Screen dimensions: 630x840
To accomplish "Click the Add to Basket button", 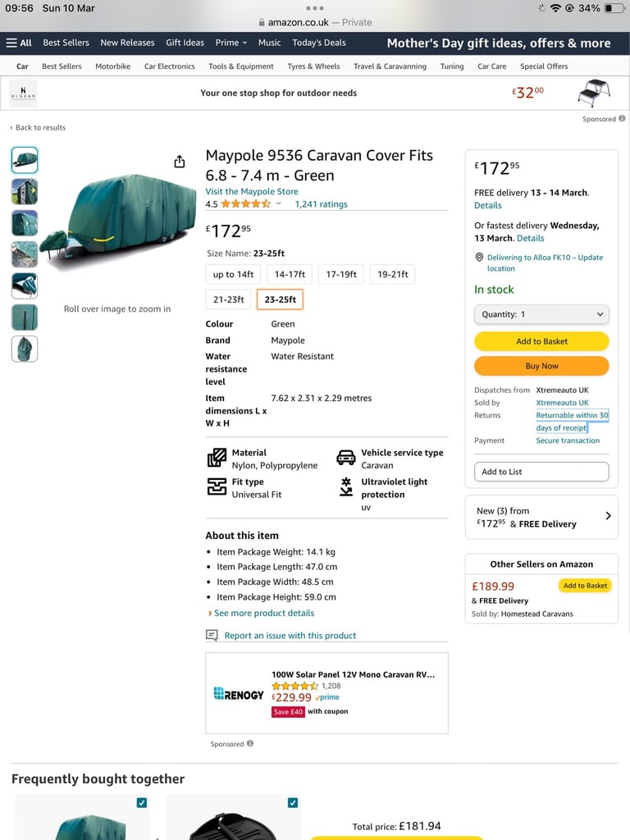I will pyautogui.click(x=541, y=341).
